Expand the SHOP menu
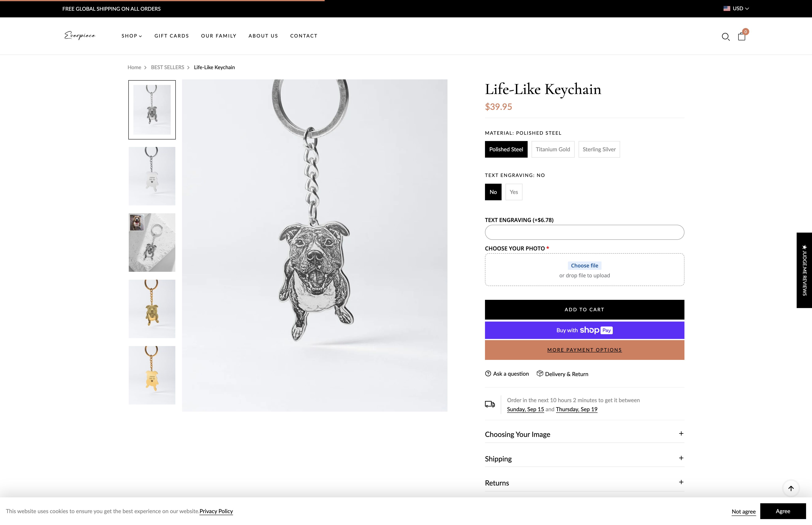 tap(132, 36)
